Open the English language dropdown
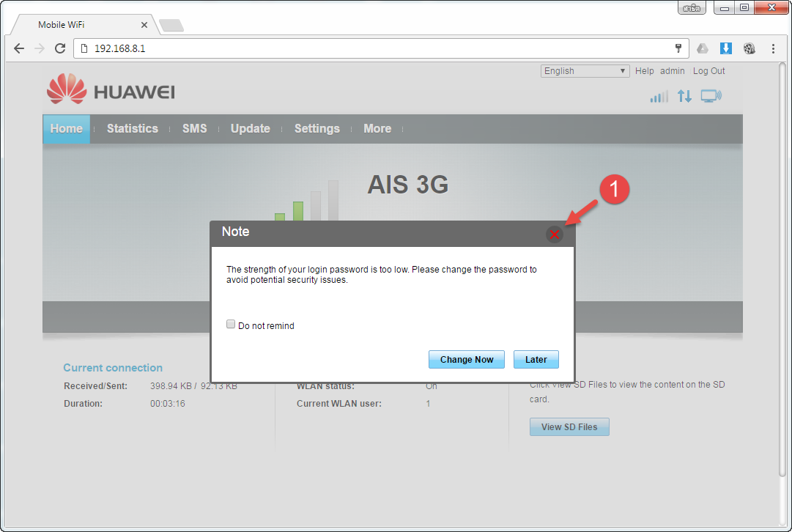This screenshot has width=792, height=532. tap(585, 71)
